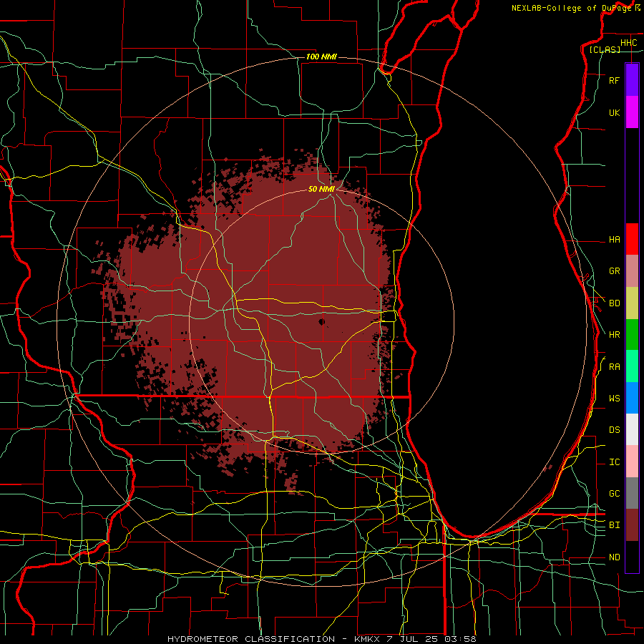Click the 03:58 timestamp

point(460,639)
